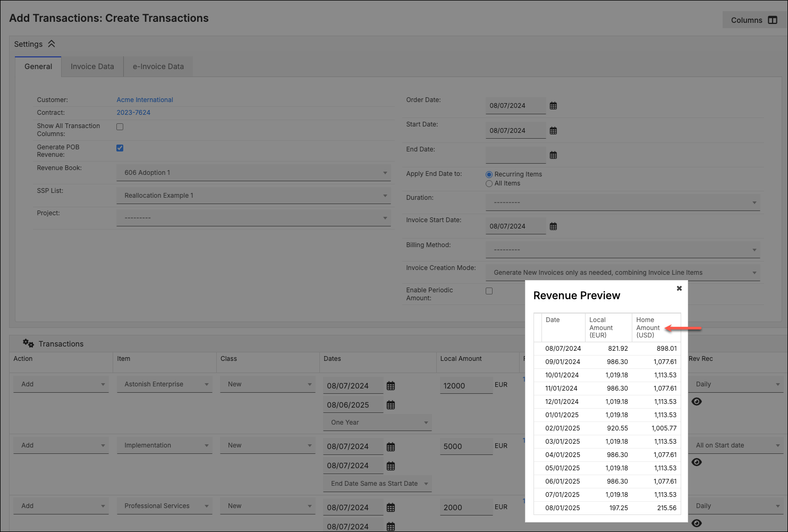The width and height of the screenshot is (788, 532).
Task: Open the SSP List dropdown
Action: 253,196
